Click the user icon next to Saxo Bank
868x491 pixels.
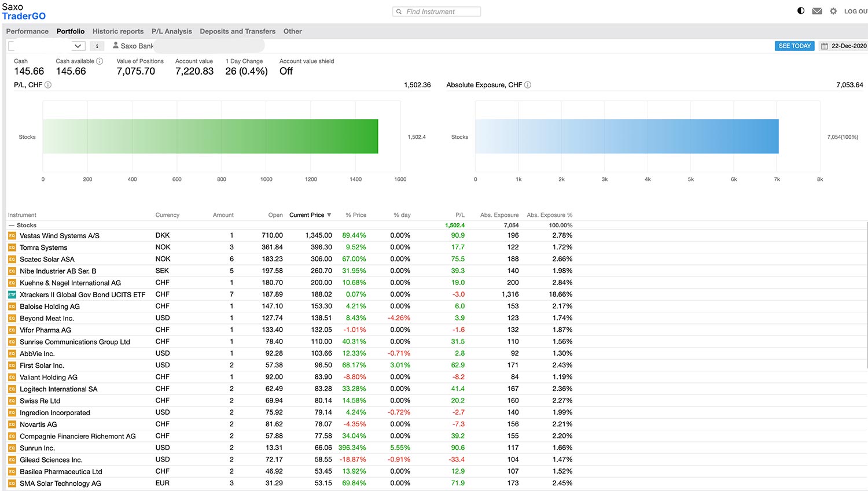(116, 45)
